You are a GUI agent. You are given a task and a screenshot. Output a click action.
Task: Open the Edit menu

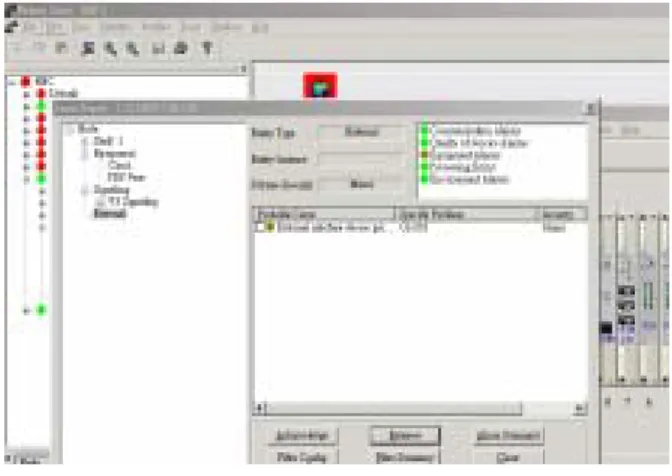pyautogui.click(x=56, y=27)
